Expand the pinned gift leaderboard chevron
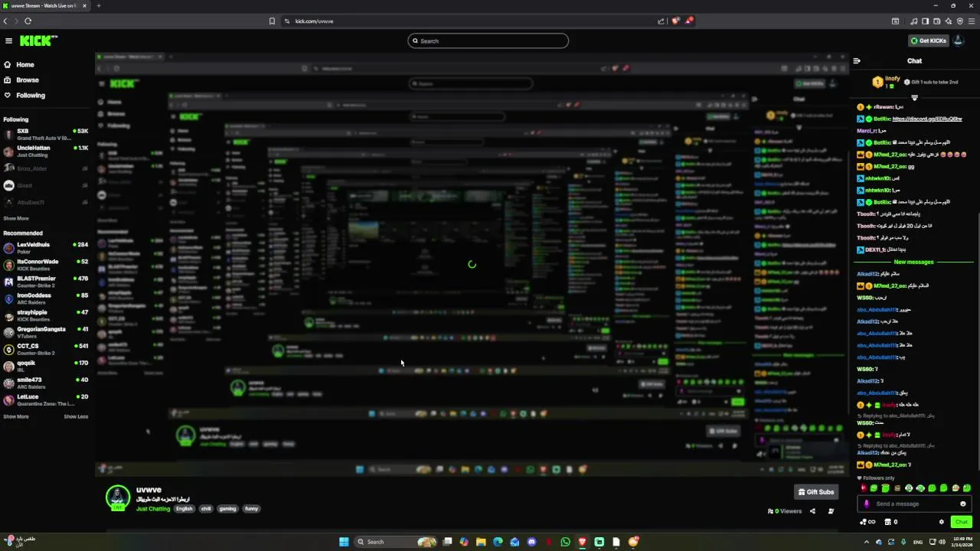This screenshot has width=980, height=551. pos(914,98)
